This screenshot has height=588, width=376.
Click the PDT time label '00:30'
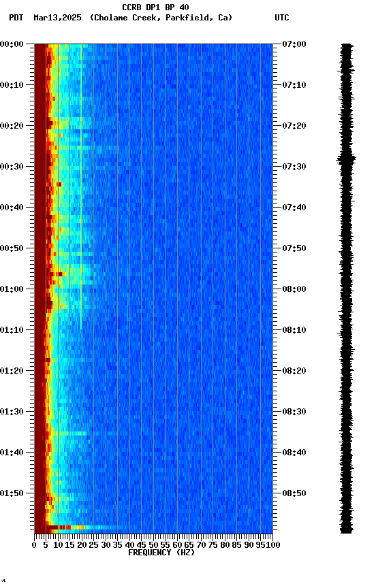coord(12,167)
